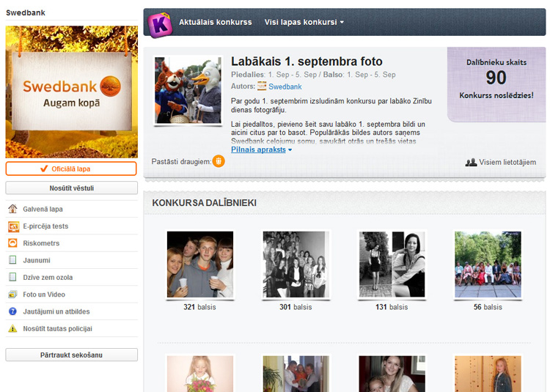550x392 pixels.
Task: Open the photo with 131 balsis
Action: click(392, 265)
